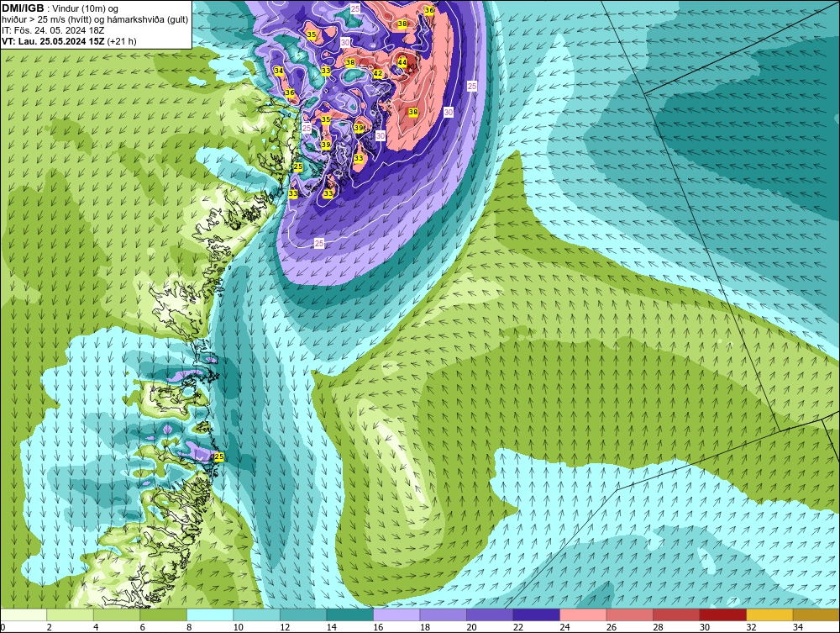Screen dimensions: 840x633
Task: Click the legend scale number '26'
Action: click(612, 627)
